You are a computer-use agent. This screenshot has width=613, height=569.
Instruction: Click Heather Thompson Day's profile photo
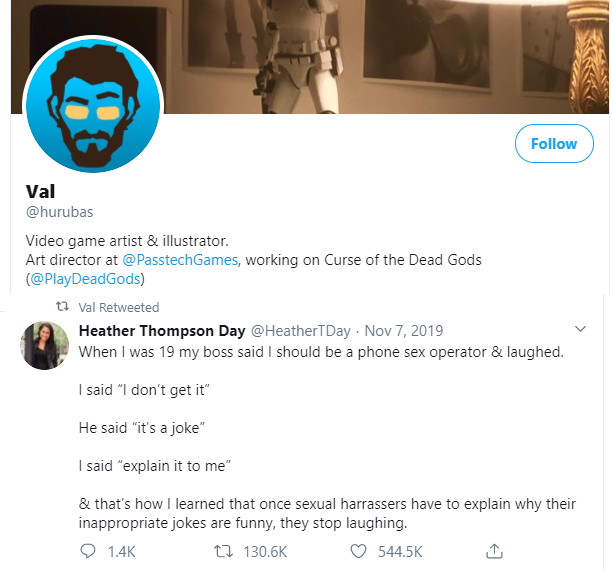point(44,346)
